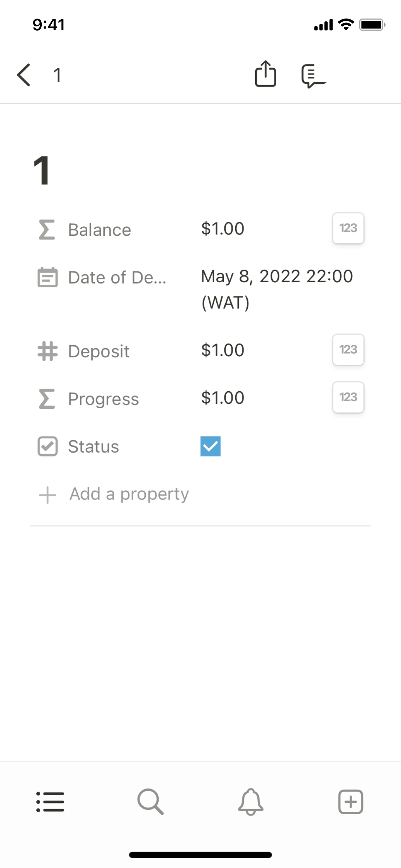
Task: Tap the Balance formula sigma icon
Action: (47, 229)
